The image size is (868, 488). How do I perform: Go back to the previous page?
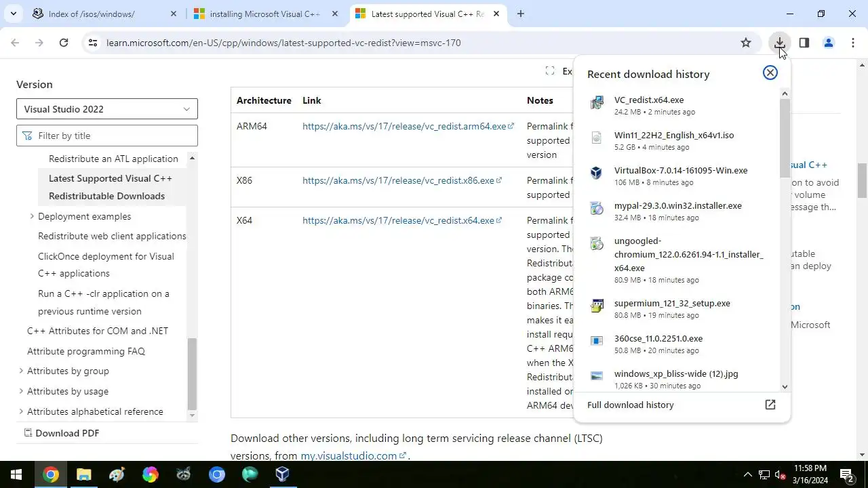[x=15, y=43]
